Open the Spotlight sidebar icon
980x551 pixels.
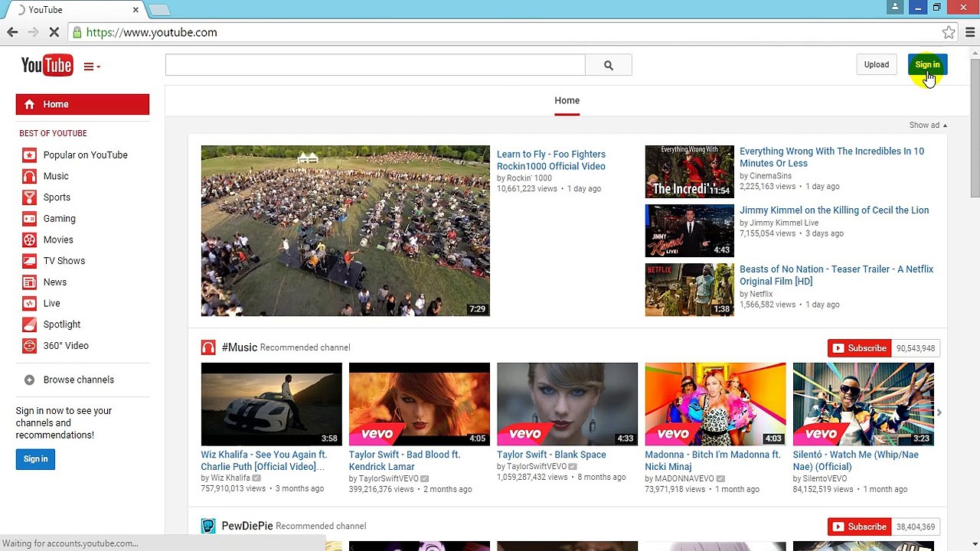tap(29, 324)
